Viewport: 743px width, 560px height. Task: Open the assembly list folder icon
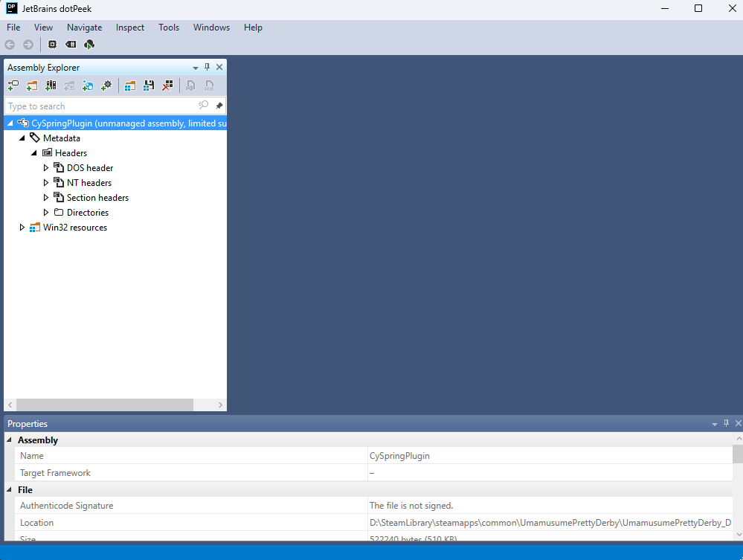[130, 86]
